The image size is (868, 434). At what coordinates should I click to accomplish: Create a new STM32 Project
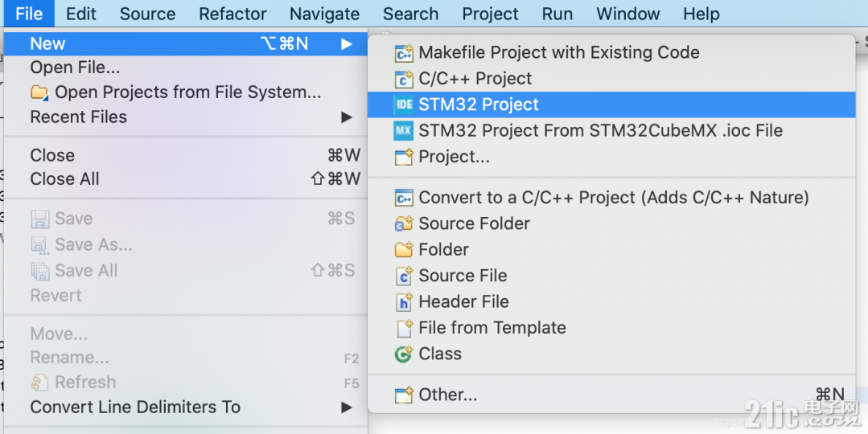611,104
